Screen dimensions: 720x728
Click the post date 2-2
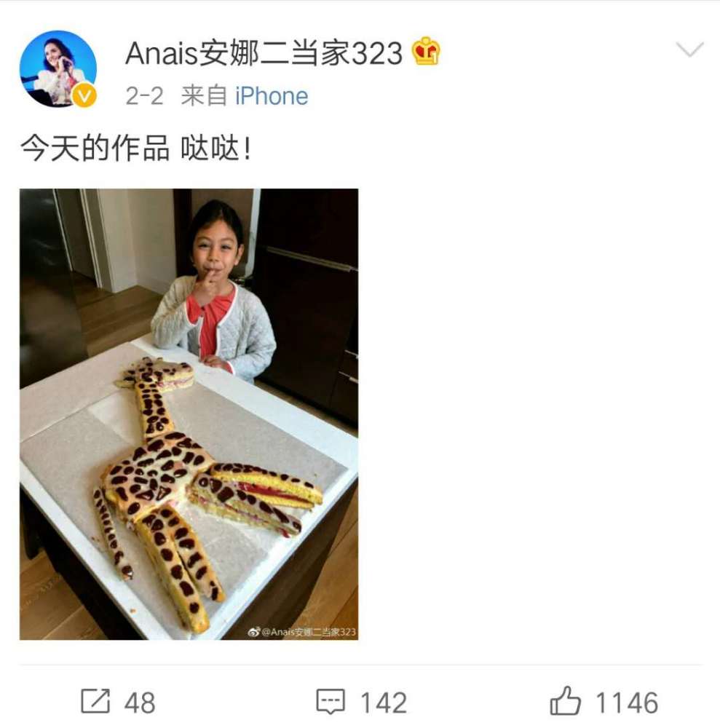[x=144, y=97]
